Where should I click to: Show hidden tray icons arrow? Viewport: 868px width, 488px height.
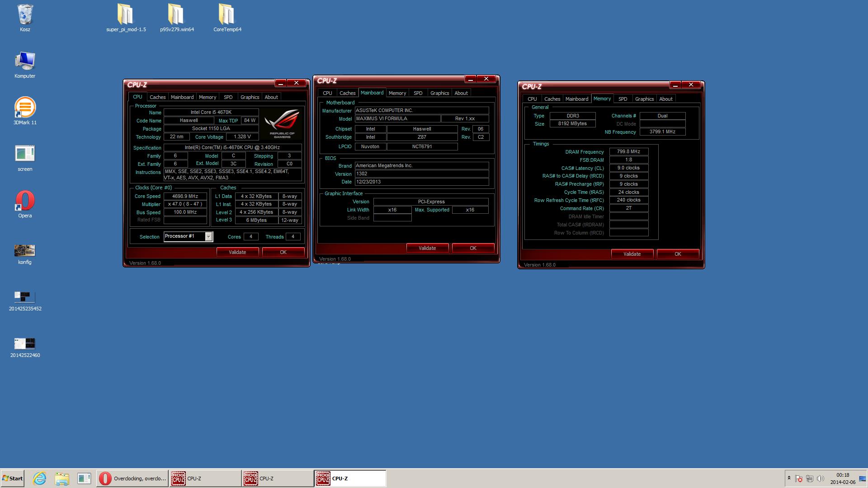click(x=789, y=478)
